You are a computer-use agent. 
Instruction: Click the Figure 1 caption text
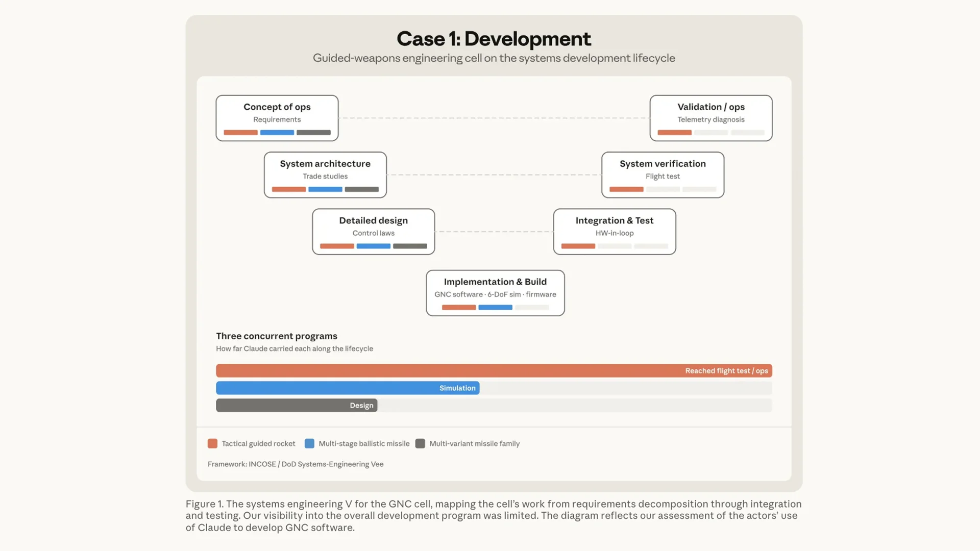tap(494, 515)
